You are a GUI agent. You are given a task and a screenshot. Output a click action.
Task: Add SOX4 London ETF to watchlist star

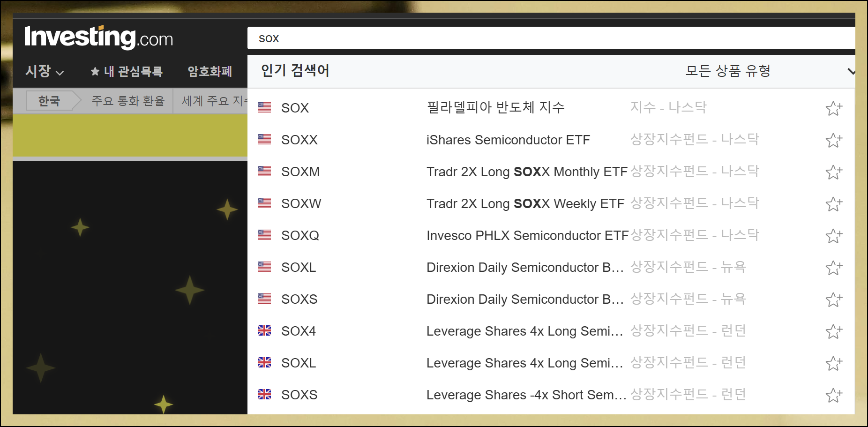pyautogui.click(x=834, y=331)
